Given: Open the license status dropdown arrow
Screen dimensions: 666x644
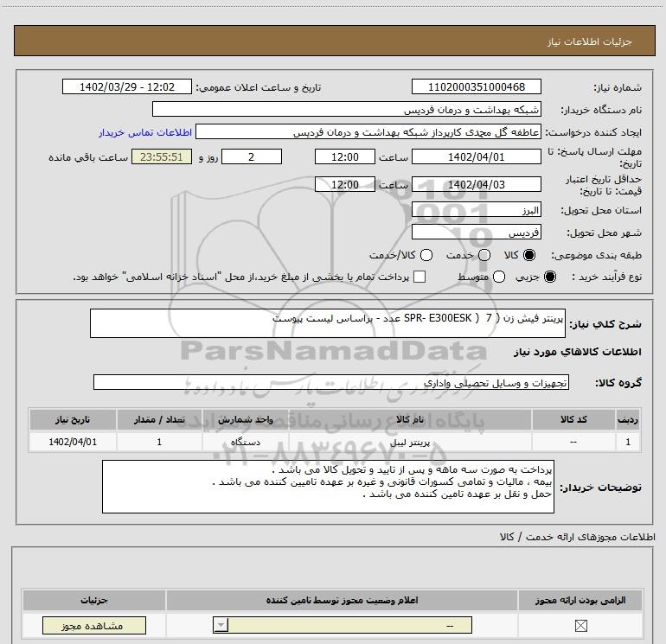Looking at the screenshot, I should (221, 625).
